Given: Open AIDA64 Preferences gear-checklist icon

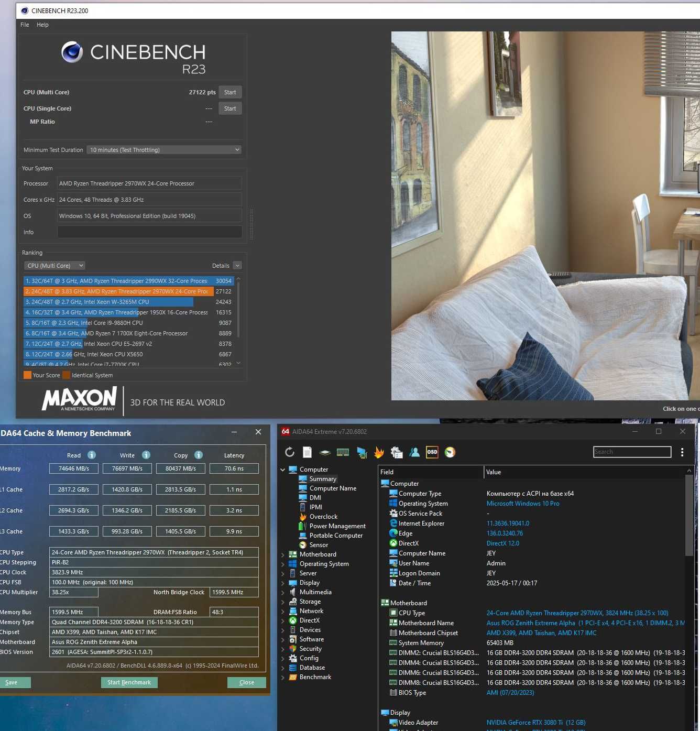Looking at the screenshot, I should click(397, 452).
